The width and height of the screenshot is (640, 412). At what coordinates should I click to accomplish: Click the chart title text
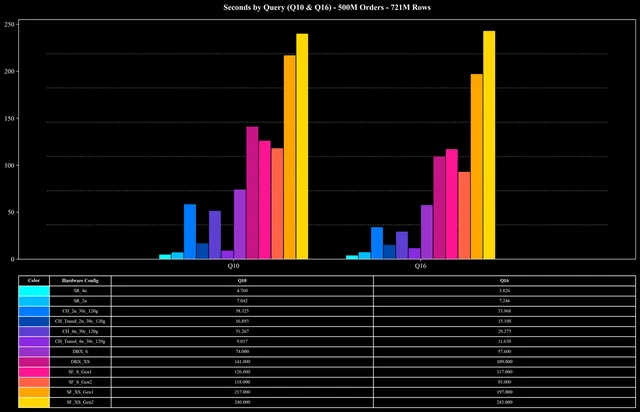tap(327, 7)
